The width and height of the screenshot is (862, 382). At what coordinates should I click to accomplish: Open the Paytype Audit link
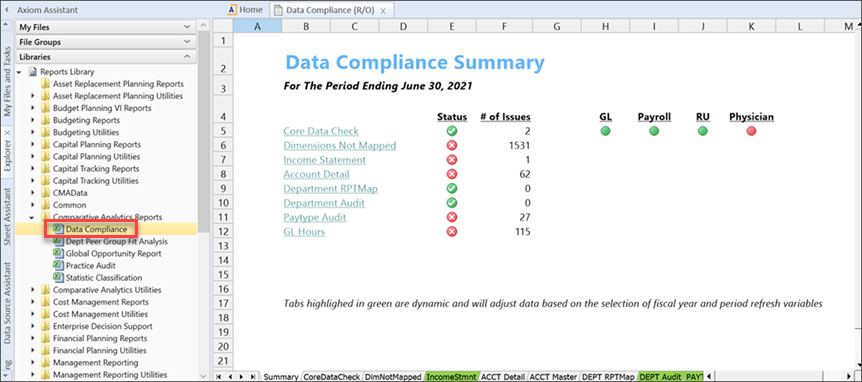pos(315,217)
